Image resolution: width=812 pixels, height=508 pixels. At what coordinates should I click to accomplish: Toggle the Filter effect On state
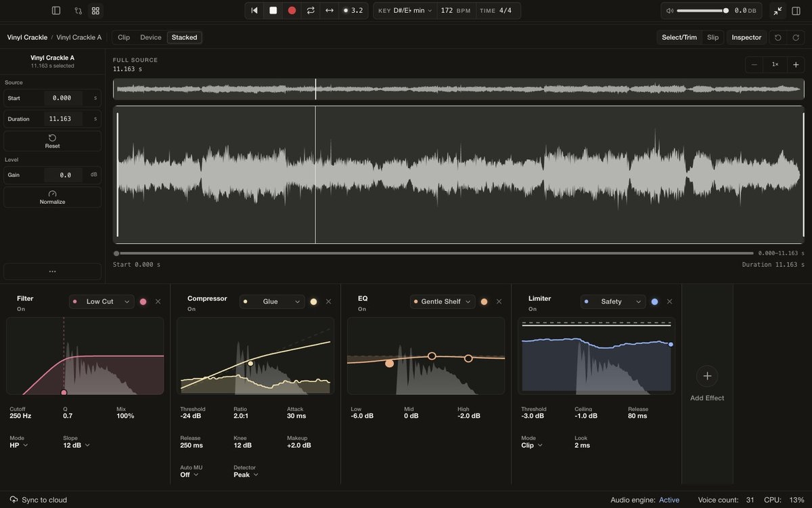pos(21,309)
